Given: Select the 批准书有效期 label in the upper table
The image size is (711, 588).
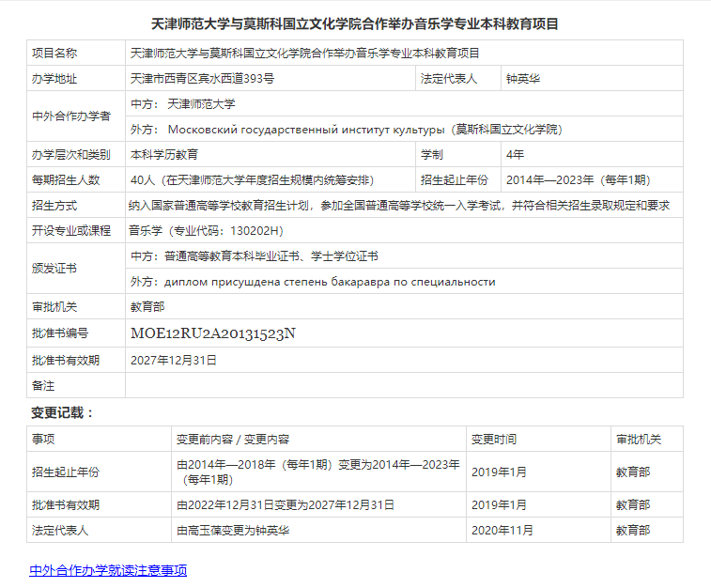Looking at the screenshot, I should point(66,361).
